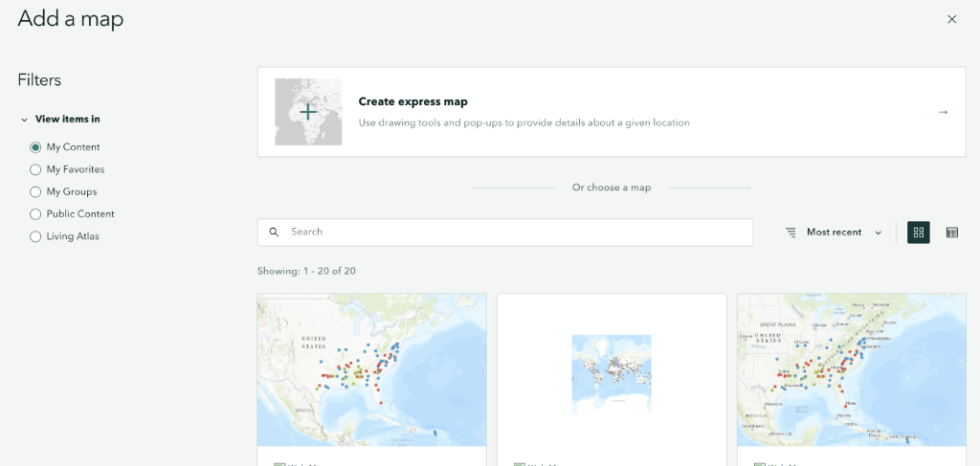This screenshot has width=980, height=466.
Task: Select Public Content radio button
Action: [x=35, y=214]
